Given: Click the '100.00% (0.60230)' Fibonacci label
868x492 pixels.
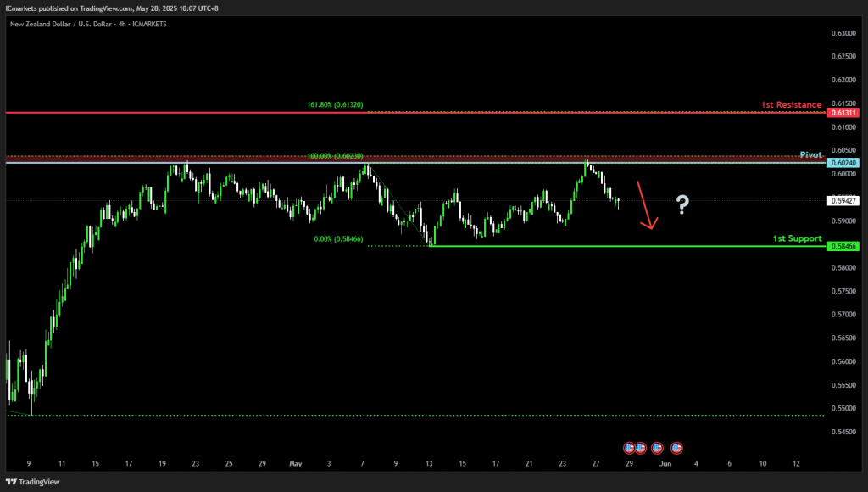Looking at the screenshot, I should (x=335, y=156).
